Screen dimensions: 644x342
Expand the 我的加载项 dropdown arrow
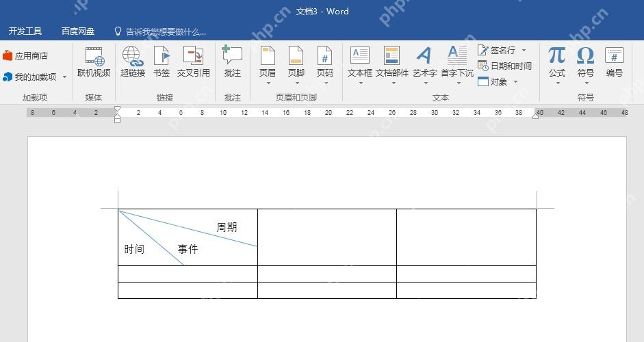64,77
